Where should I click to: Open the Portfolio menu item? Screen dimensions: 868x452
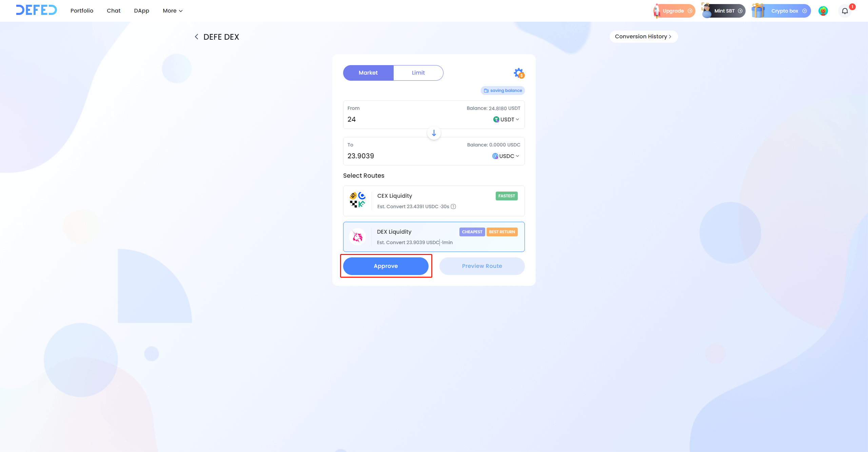point(82,11)
